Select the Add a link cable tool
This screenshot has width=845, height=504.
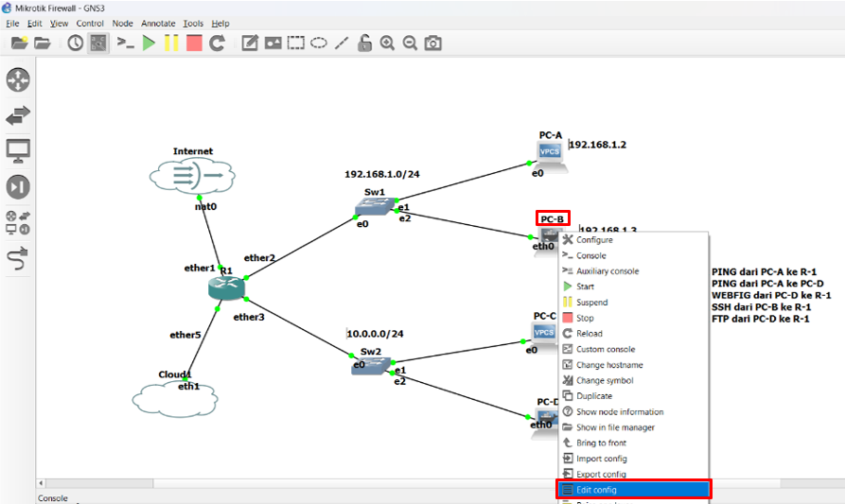pyautogui.click(x=18, y=257)
